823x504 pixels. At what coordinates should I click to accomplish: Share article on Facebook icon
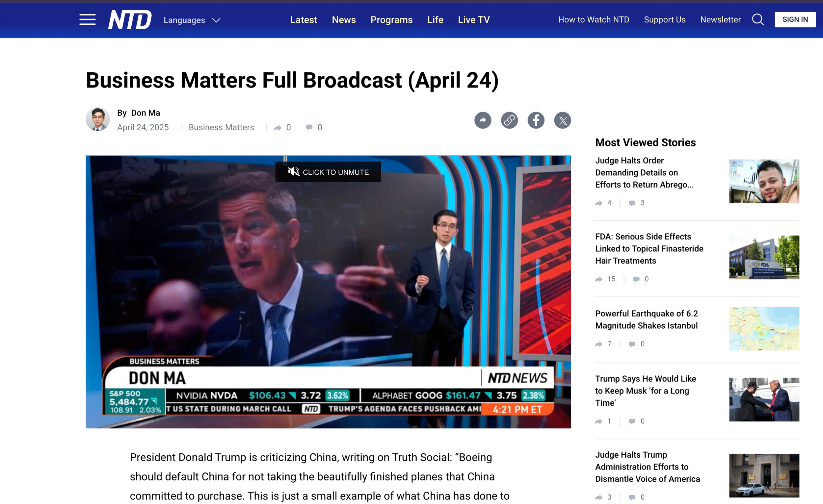point(536,120)
